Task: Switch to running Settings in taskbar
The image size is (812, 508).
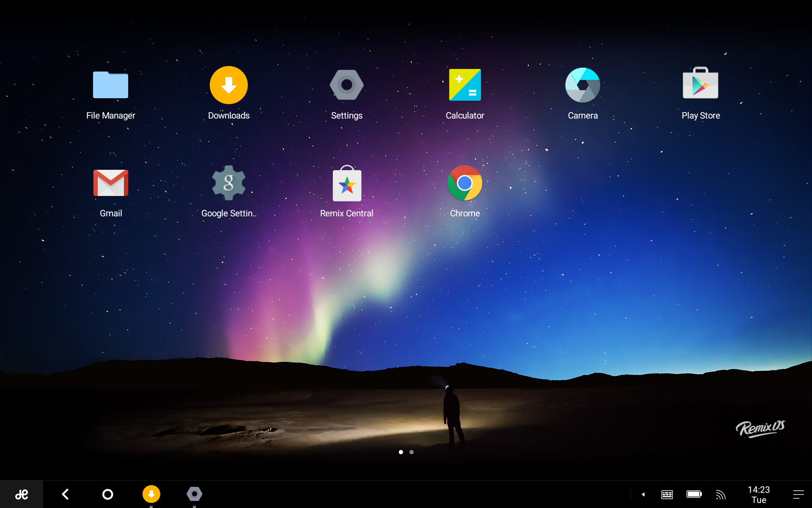Action: pos(195,494)
